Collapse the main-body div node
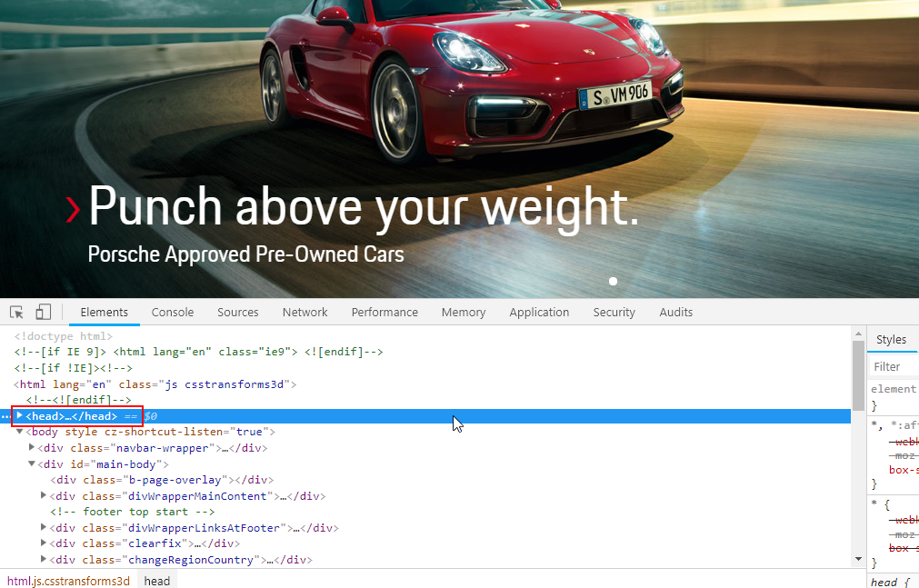The height and width of the screenshot is (588, 919). coord(31,463)
